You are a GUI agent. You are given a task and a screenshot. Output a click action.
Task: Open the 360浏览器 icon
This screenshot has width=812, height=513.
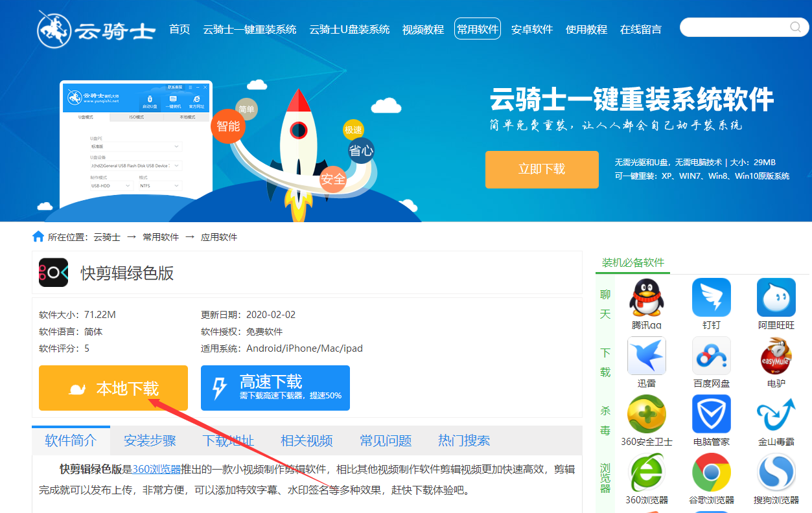point(646,472)
